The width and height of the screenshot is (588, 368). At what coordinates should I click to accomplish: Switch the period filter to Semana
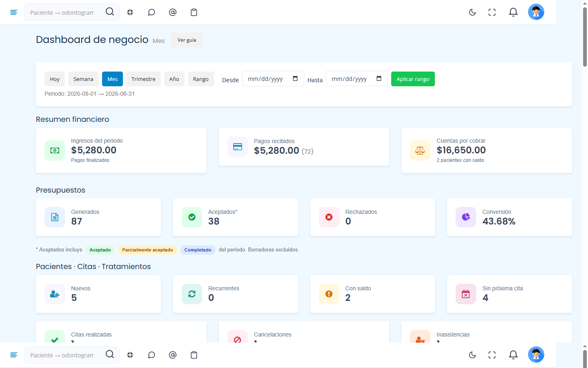[x=83, y=79]
